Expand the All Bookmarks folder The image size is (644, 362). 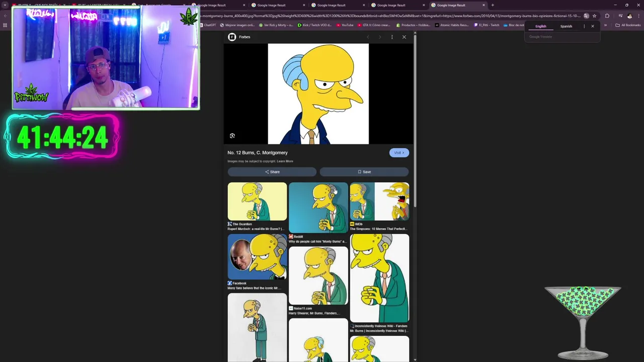[x=628, y=25]
